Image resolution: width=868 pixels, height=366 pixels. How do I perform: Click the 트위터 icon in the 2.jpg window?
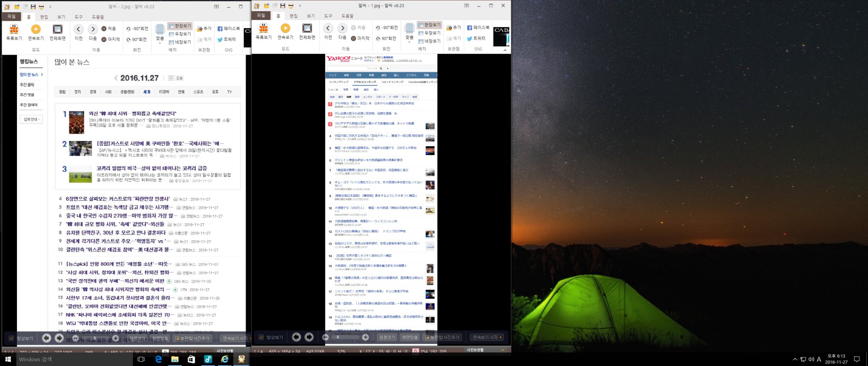227,39
